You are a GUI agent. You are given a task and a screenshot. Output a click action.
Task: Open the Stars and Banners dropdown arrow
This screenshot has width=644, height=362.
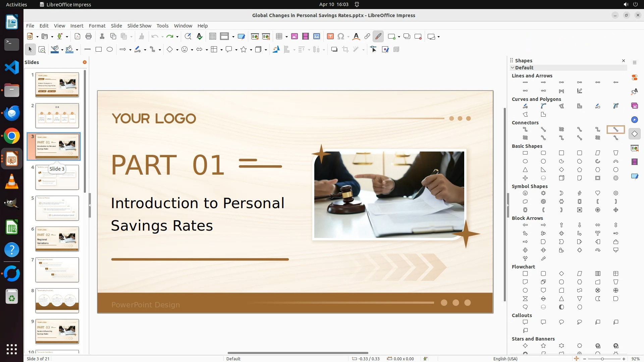pos(251,50)
